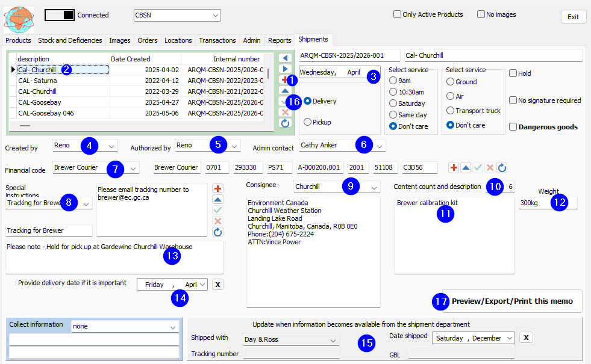Image resolution: width=591 pixels, height=364 pixels.
Task: Add a new financial code entry
Action: click(454, 167)
